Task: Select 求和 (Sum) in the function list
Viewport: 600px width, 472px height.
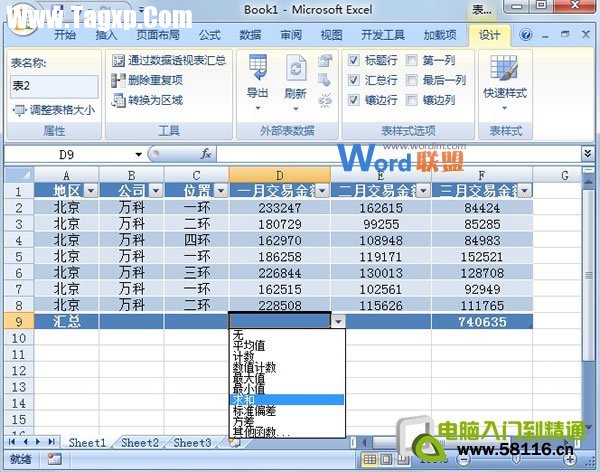Action: click(287, 400)
